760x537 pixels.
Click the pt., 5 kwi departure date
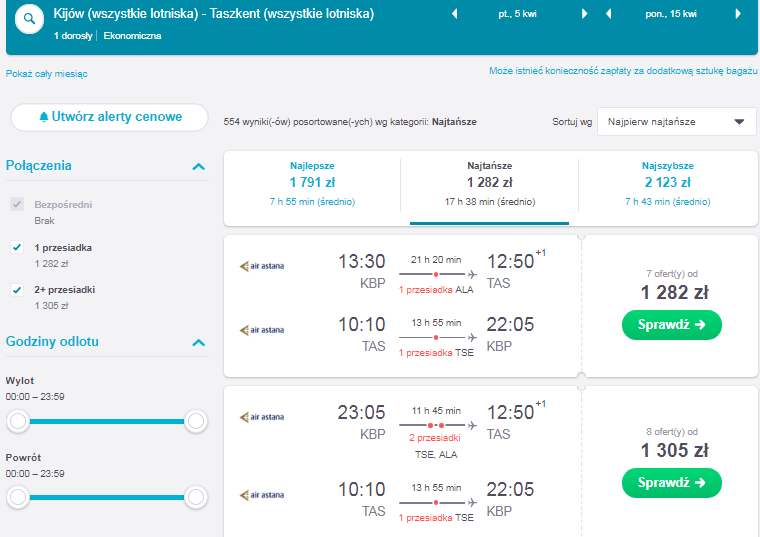tap(517, 14)
